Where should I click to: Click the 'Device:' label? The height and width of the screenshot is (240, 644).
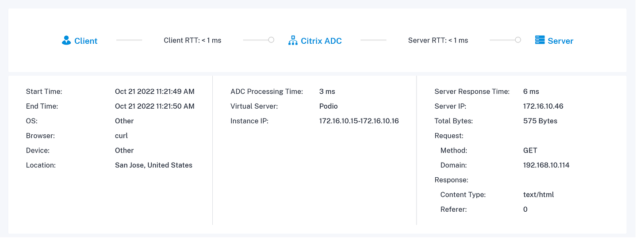(x=38, y=150)
